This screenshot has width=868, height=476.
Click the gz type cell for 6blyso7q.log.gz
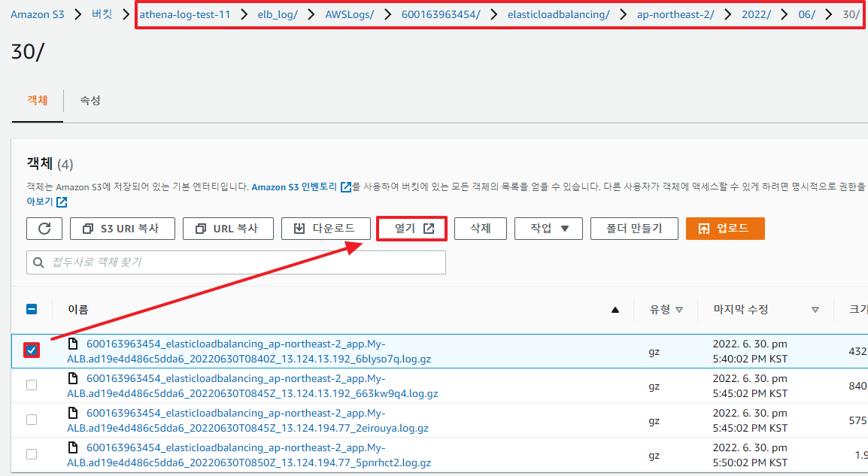click(x=654, y=351)
